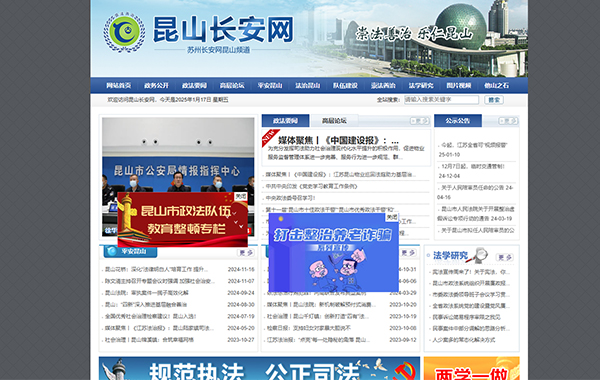The height and width of the screenshot is (380, 600).
Task: Close the red 政法队伍教育整顿 floating banner
Action: tap(241, 196)
